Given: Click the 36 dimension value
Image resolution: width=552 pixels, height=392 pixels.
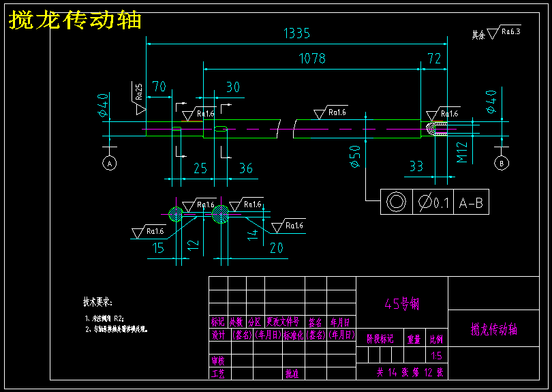Looking at the screenshot, I should 246,168.
